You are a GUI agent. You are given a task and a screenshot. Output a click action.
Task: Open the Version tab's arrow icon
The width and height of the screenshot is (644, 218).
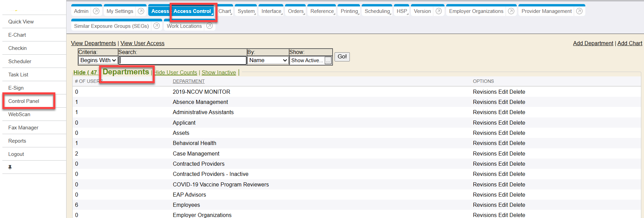(x=439, y=11)
